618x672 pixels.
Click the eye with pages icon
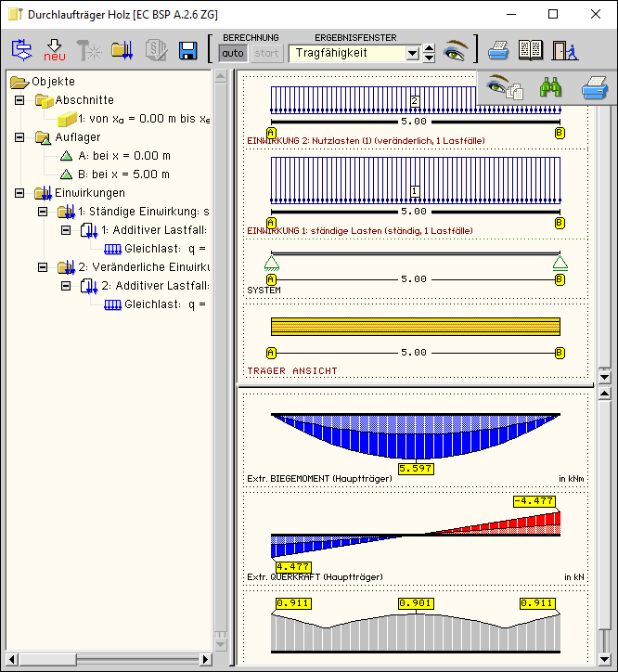coord(505,87)
